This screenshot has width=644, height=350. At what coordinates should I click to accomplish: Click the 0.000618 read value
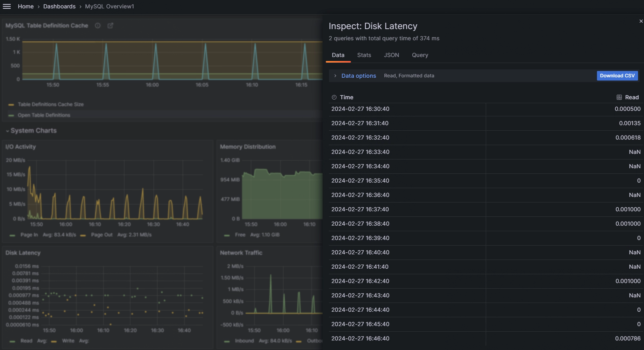(x=628, y=138)
